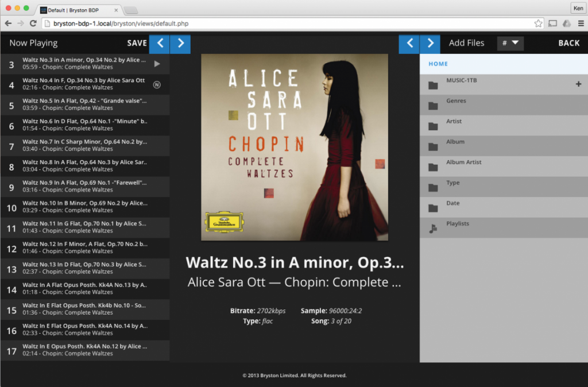This screenshot has height=387, width=588.
Task: Click the browser back arrow
Action: point(8,23)
